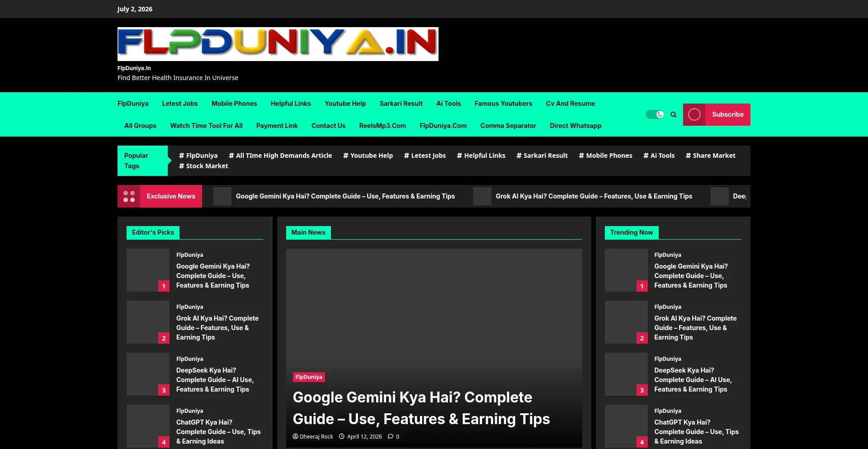
Task: Open Trending Now Grok AI article title
Action: pos(695,328)
